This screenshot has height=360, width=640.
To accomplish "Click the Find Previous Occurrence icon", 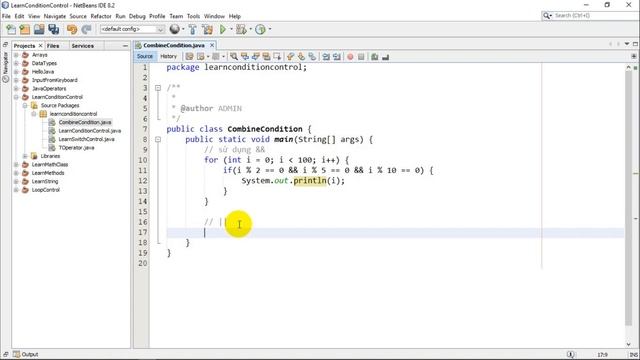I will click(244, 57).
